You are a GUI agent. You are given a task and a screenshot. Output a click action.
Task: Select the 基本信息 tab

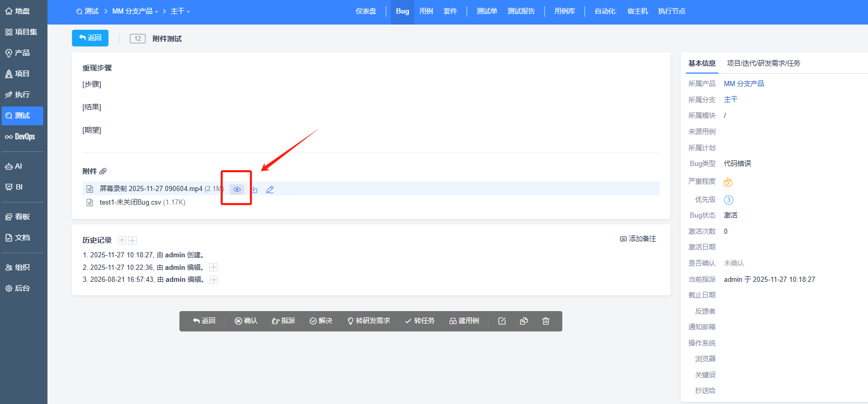(x=702, y=63)
